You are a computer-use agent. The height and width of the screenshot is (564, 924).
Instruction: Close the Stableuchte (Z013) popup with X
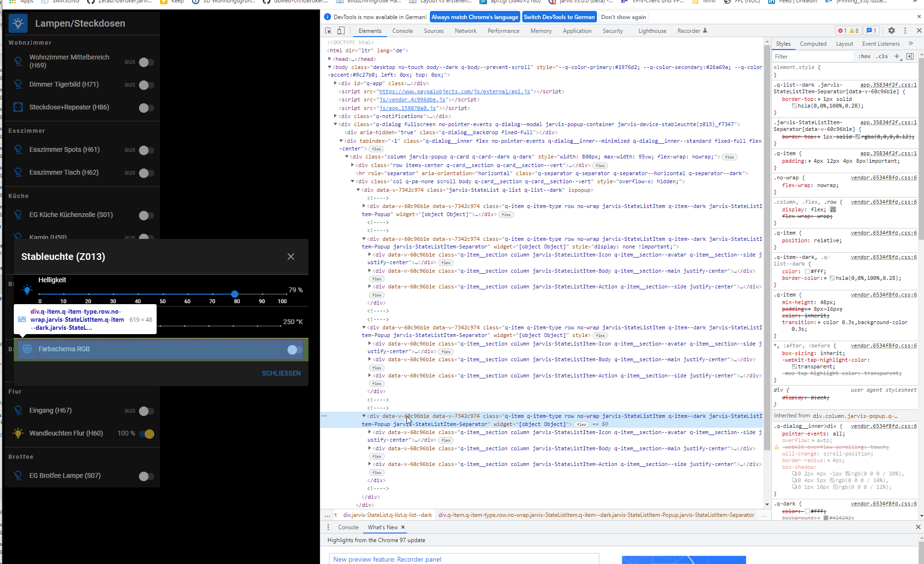291,257
